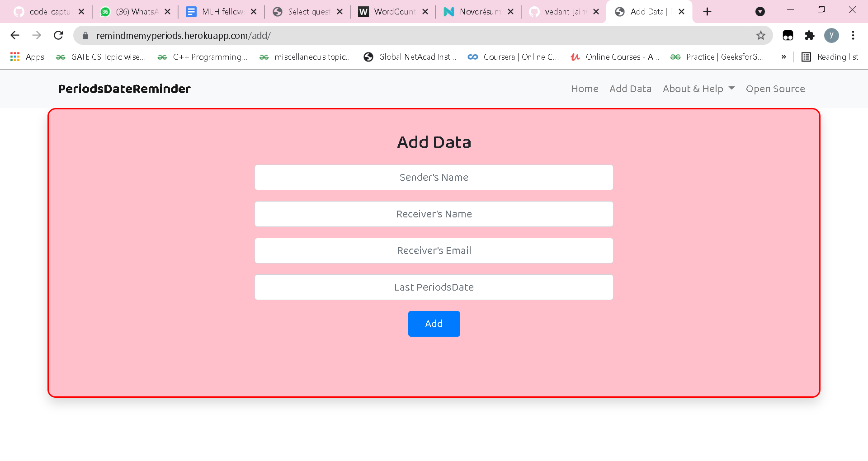Close the WordCount tab
The image size is (868, 461).
[x=425, y=12]
